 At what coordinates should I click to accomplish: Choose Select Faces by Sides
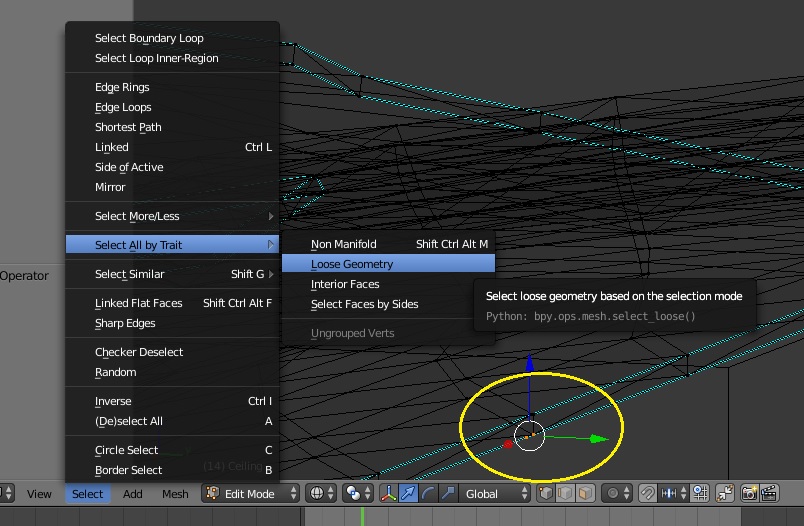389,304
